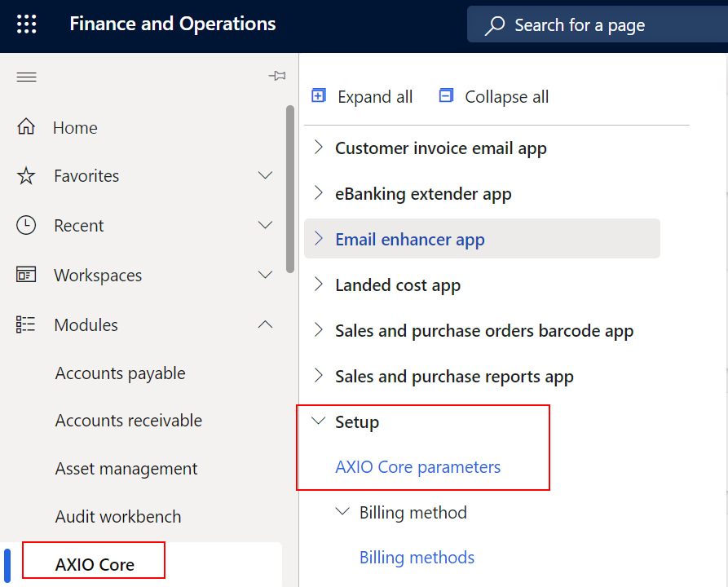This screenshot has height=587, width=728.
Task: Expand Customer invoice email app
Action: coord(318,148)
